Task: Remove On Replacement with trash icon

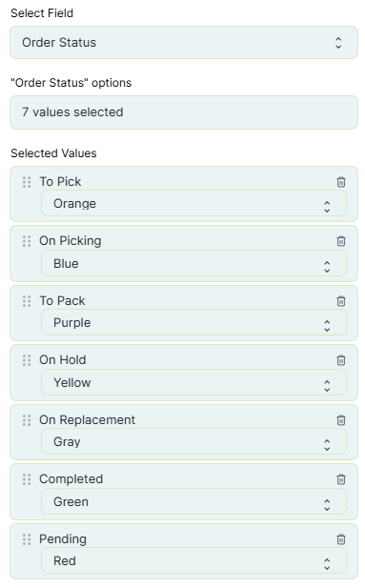Action: point(340,420)
